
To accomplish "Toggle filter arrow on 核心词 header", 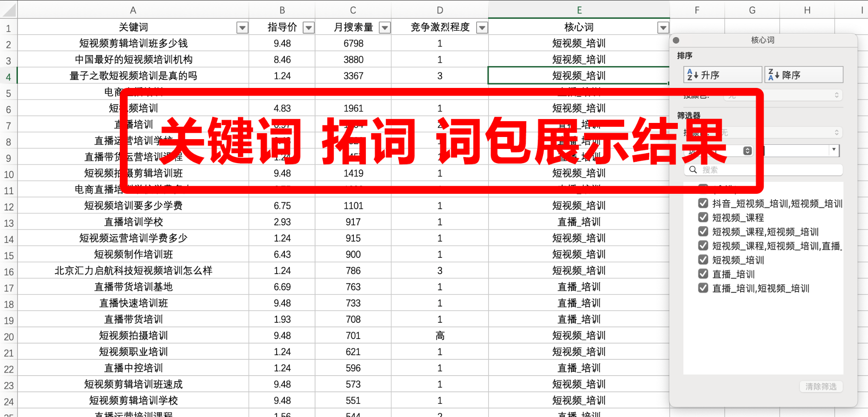I will coord(663,28).
